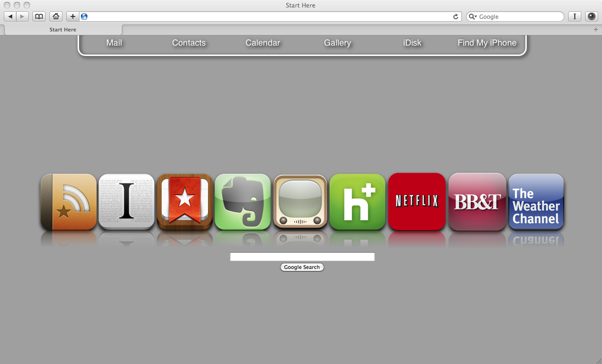Image resolution: width=602 pixels, height=364 pixels.
Task: Click the globe site icon in address bar
Action: tap(84, 16)
